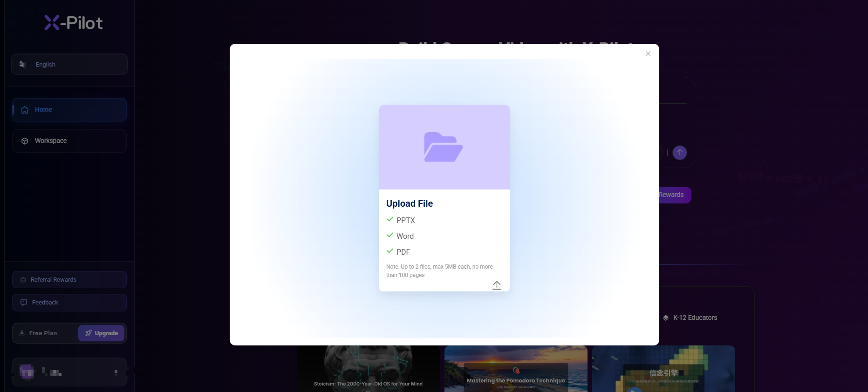Click the Home house icon
The width and height of the screenshot is (868, 392).
25,110
